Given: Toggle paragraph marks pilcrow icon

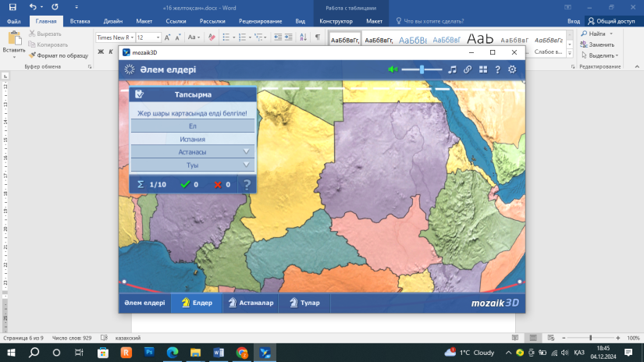Looking at the screenshot, I should 318,37.
